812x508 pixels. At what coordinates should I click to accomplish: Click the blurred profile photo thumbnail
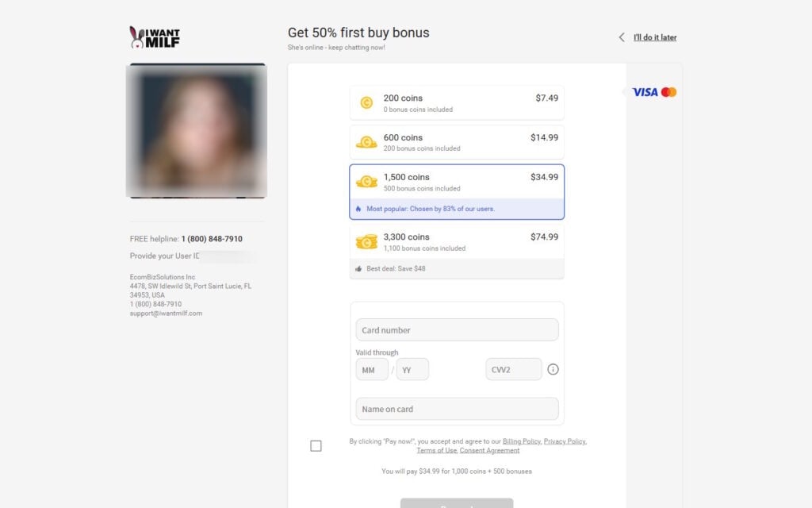click(x=197, y=131)
